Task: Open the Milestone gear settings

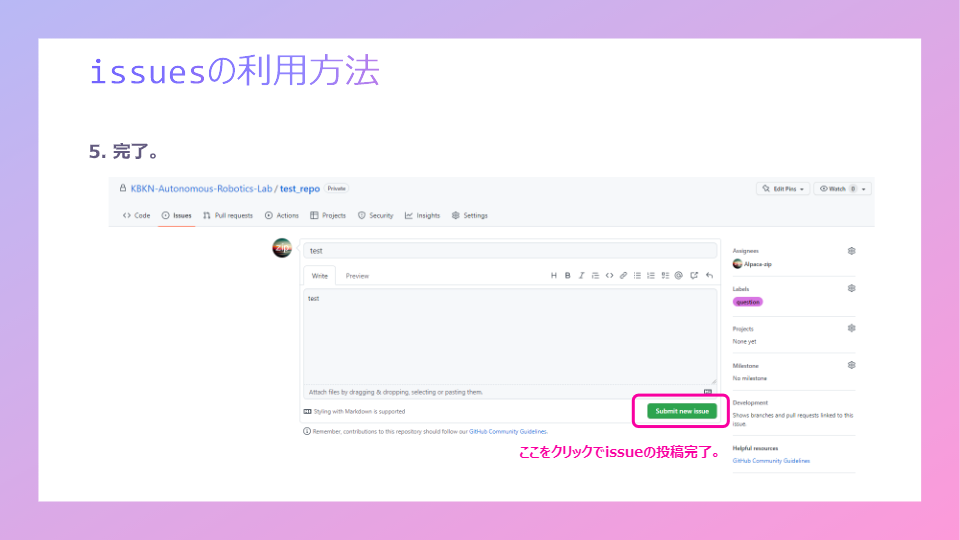Action: point(851,365)
